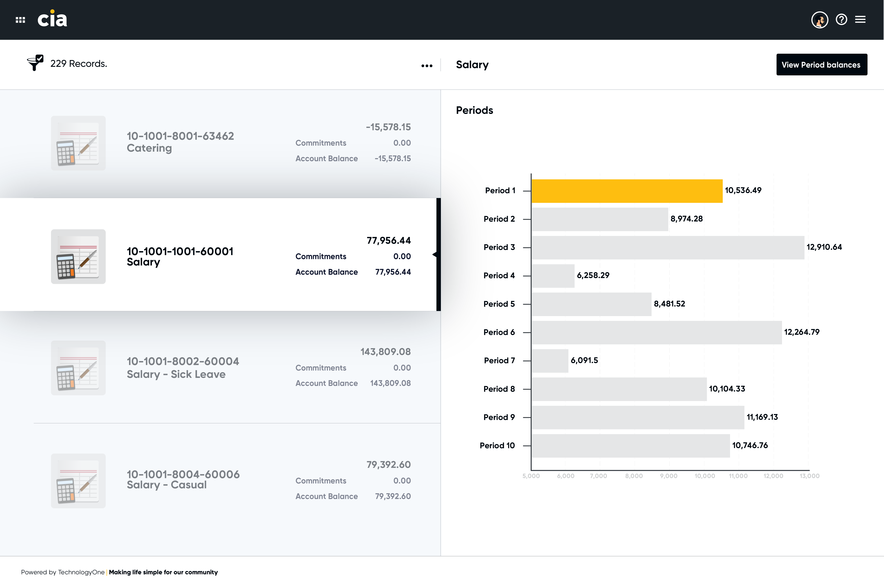Click the yellow Period 1 bar
884x588 pixels.
click(627, 191)
